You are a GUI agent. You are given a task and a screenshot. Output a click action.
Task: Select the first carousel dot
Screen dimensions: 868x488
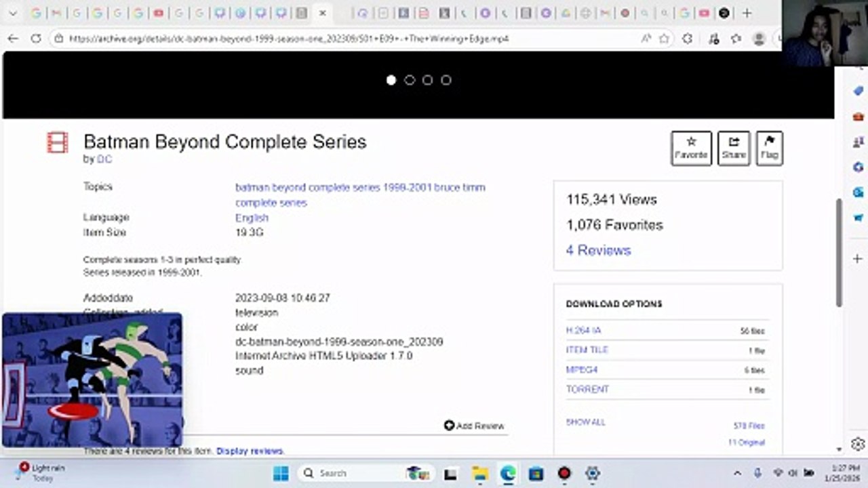pos(391,80)
